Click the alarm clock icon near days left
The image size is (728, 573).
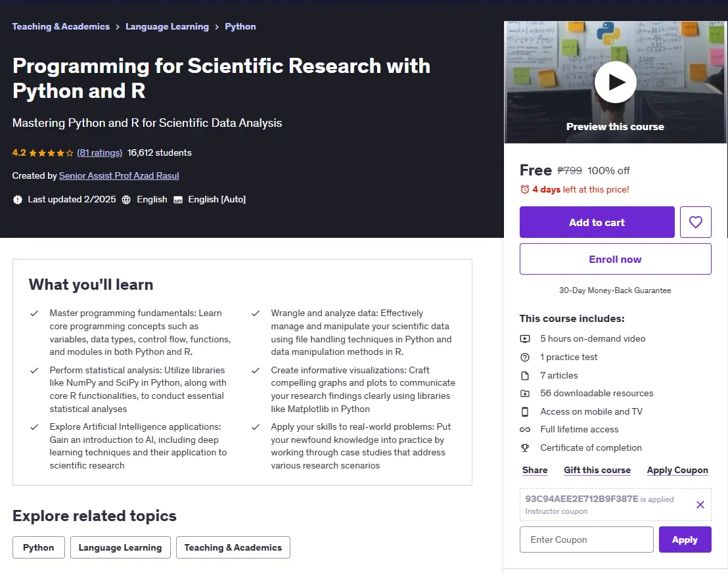coord(524,189)
